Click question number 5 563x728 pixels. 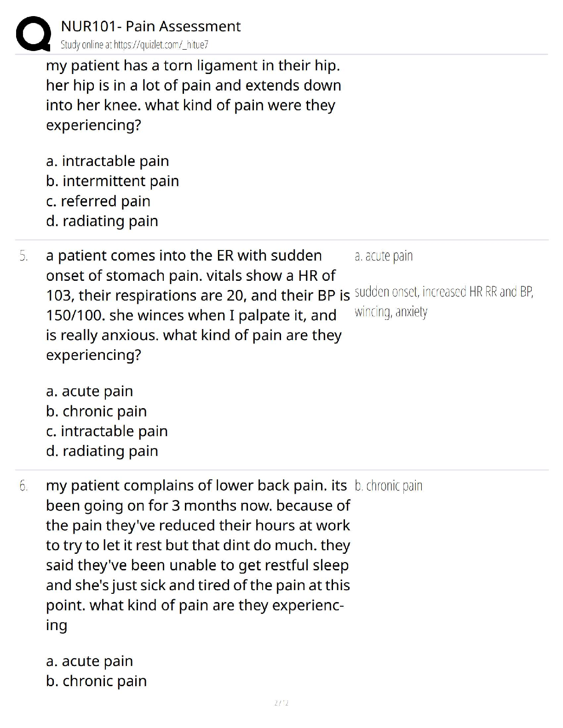[23, 256]
